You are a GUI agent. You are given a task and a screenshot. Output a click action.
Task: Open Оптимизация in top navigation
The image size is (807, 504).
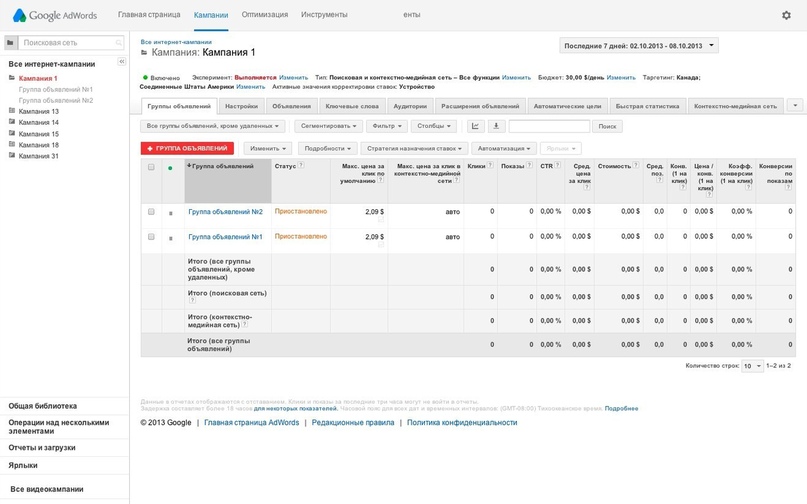(x=265, y=15)
